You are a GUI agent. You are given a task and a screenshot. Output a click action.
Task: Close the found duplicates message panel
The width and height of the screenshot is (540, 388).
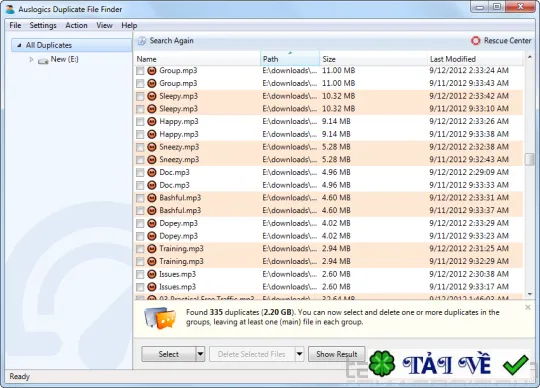(x=528, y=307)
